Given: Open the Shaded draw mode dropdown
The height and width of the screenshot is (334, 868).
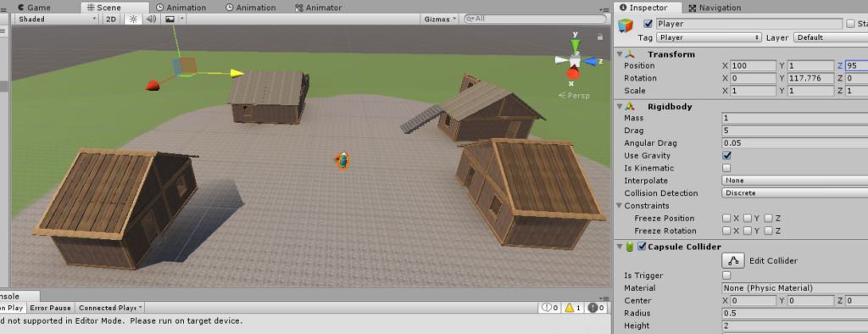Looking at the screenshot, I should (56, 19).
